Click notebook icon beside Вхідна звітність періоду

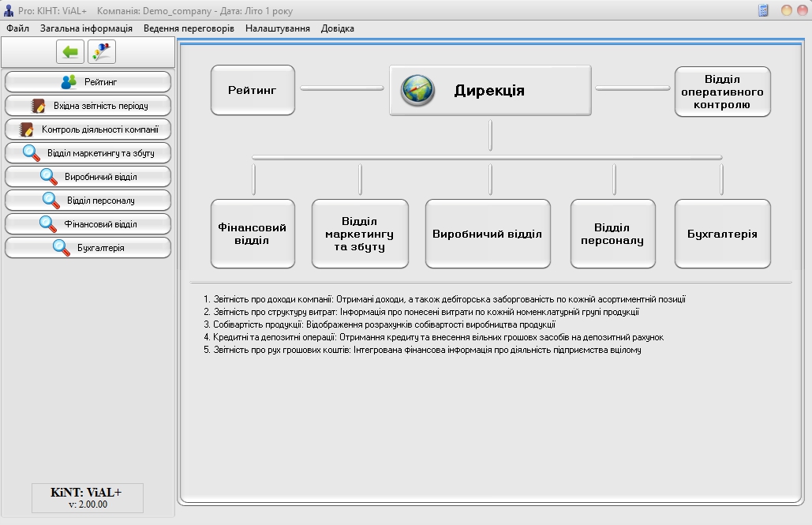(39, 106)
